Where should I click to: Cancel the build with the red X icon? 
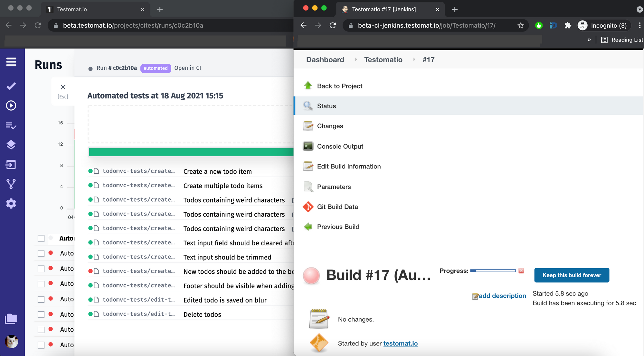pyautogui.click(x=521, y=271)
